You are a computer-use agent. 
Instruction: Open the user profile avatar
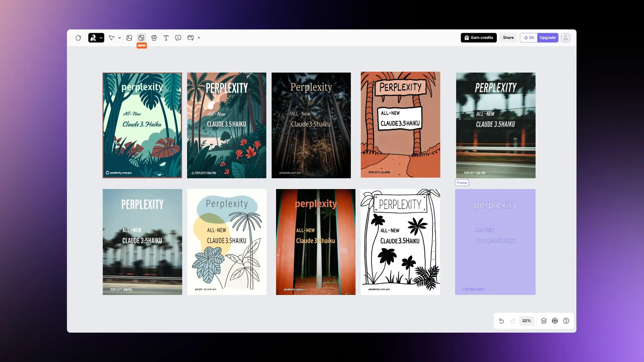(x=565, y=38)
